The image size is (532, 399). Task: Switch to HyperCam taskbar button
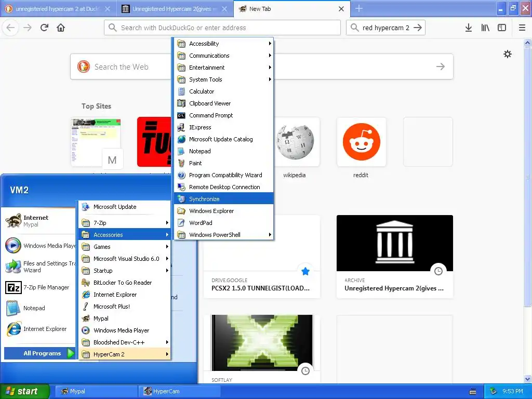click(179, 391)
